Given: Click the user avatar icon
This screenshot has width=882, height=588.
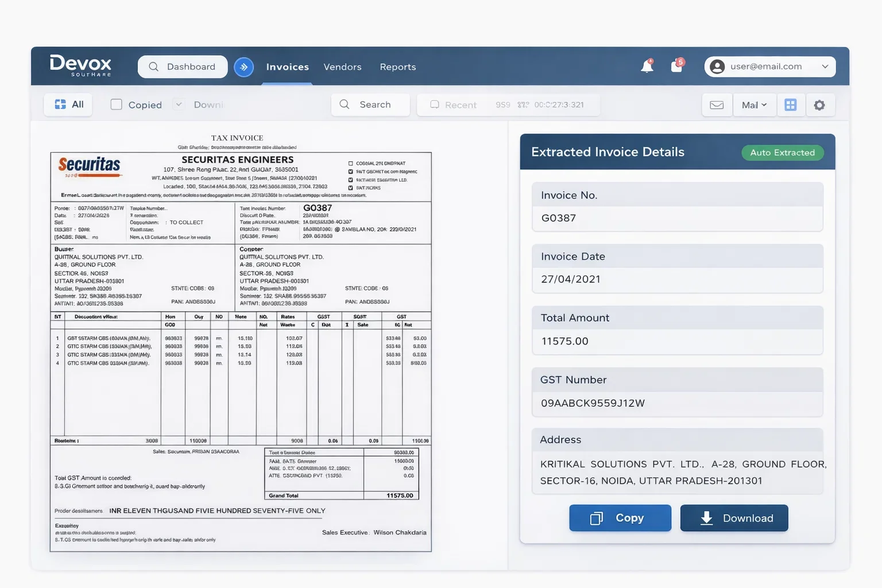Looking at the screenshot, I should coord(717,67).
